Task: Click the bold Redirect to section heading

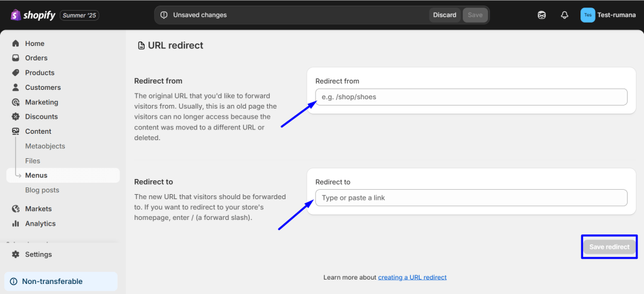Action: tap(153, 182)
